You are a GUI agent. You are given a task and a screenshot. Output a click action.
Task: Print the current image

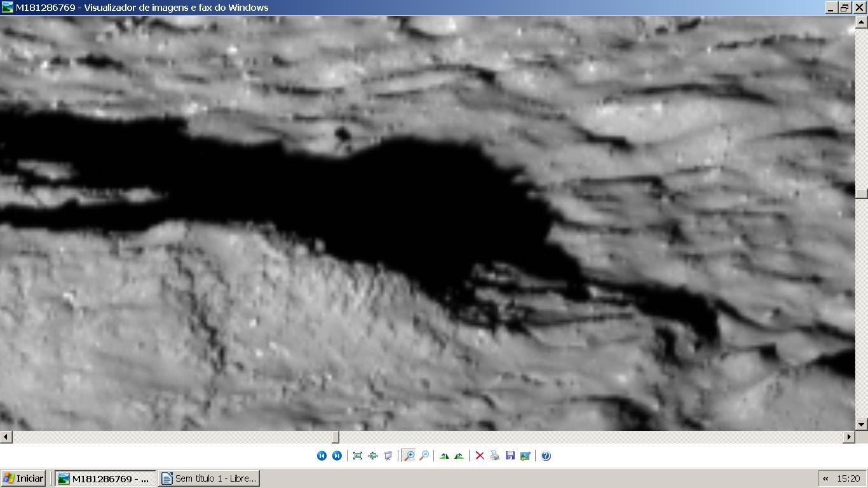[495, 456]
